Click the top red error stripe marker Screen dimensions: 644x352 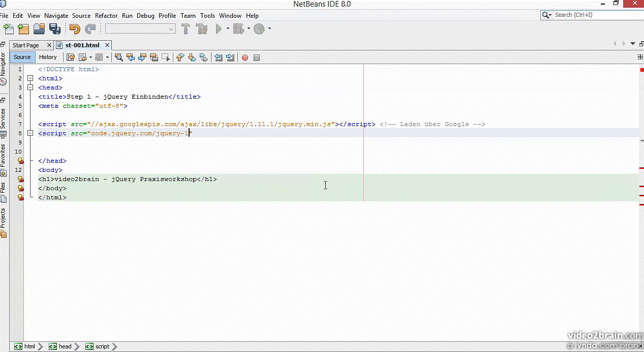tap(641, 70)
